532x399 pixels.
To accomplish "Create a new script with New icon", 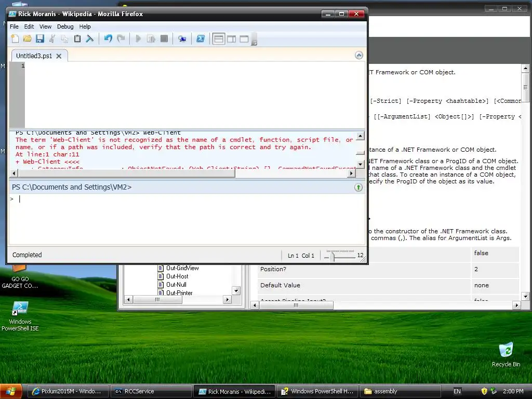I will (15, 38).
